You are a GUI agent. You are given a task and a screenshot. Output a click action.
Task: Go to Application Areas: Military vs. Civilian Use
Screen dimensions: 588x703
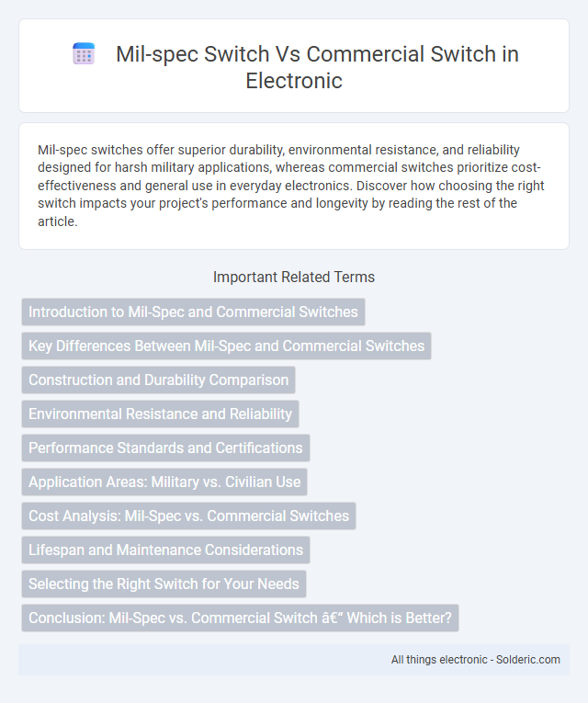point(164,482)
